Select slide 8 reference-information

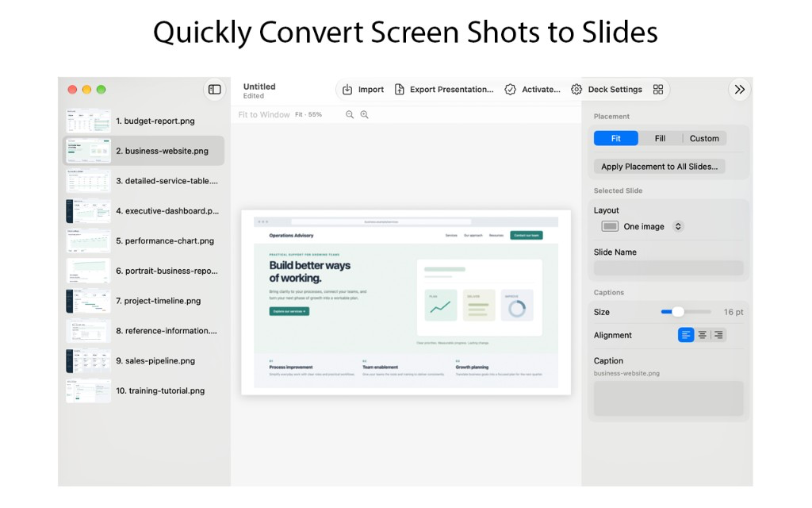144,331
